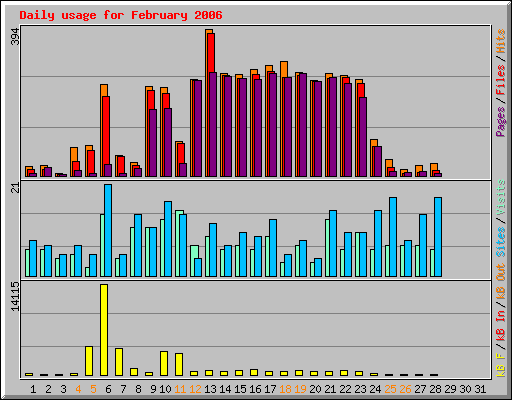
Task: Click the purple Pages bar for day 9
Action: (x=153, y=143)
